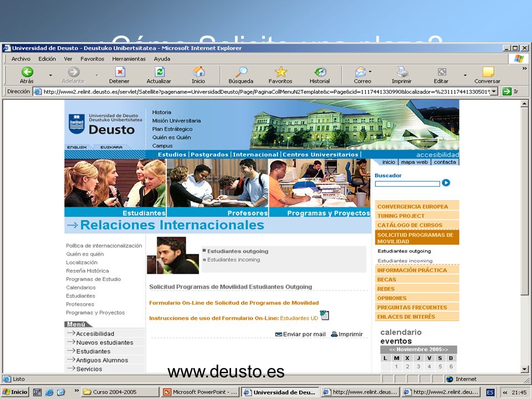Click the Buscador search text field

pos(407,184)
